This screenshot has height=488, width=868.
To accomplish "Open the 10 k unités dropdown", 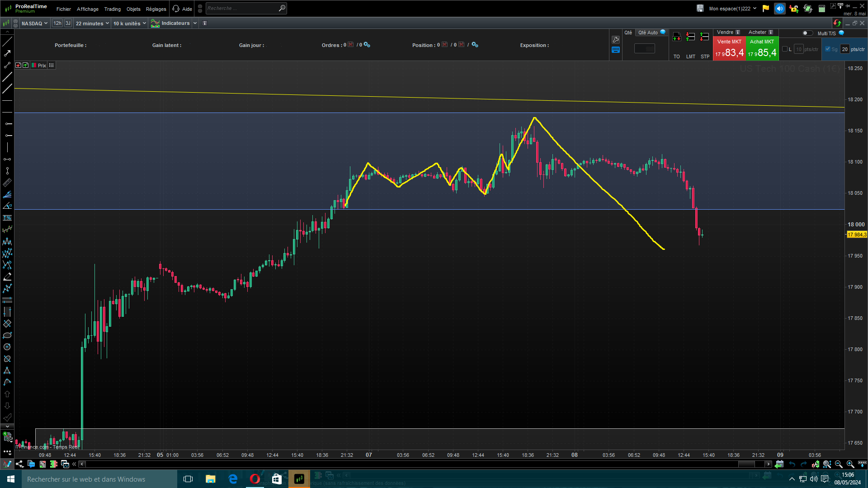I will pyautogui.click(x=129, y=23).
